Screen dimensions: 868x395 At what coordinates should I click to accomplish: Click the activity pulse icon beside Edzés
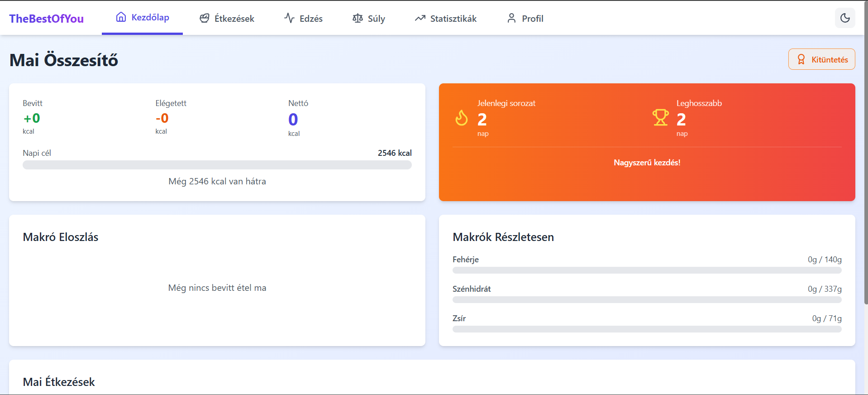pos(289,18)
